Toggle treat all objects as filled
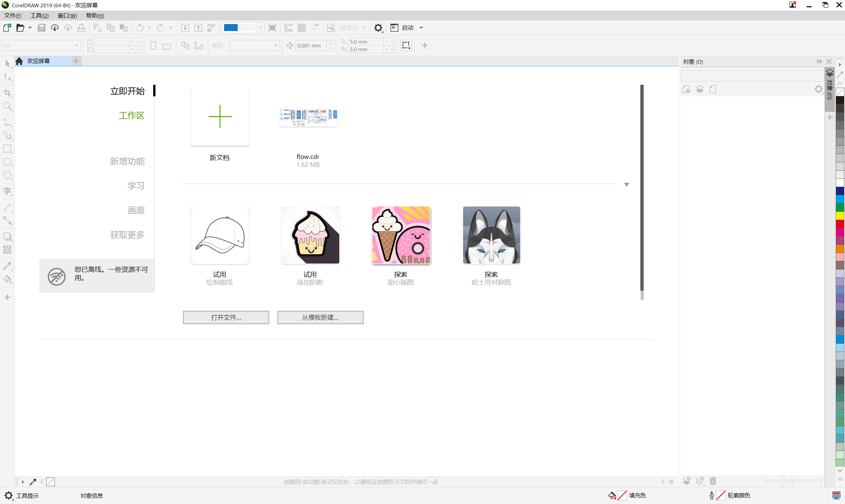Image resolution: width=845 pixels, height=504 pixels. pos(406,46)
